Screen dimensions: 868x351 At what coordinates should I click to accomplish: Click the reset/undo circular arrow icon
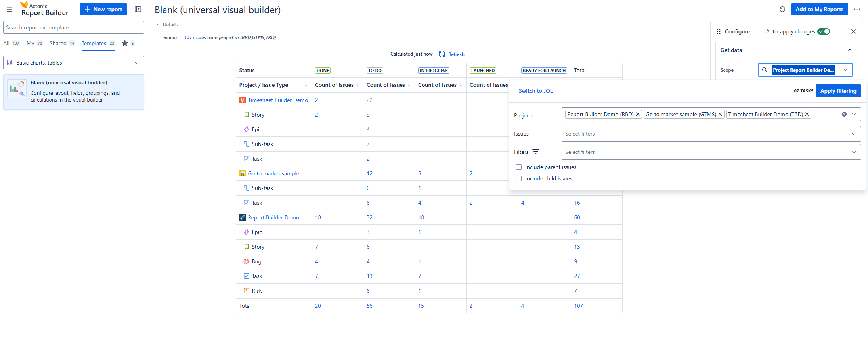pos(782,9)
